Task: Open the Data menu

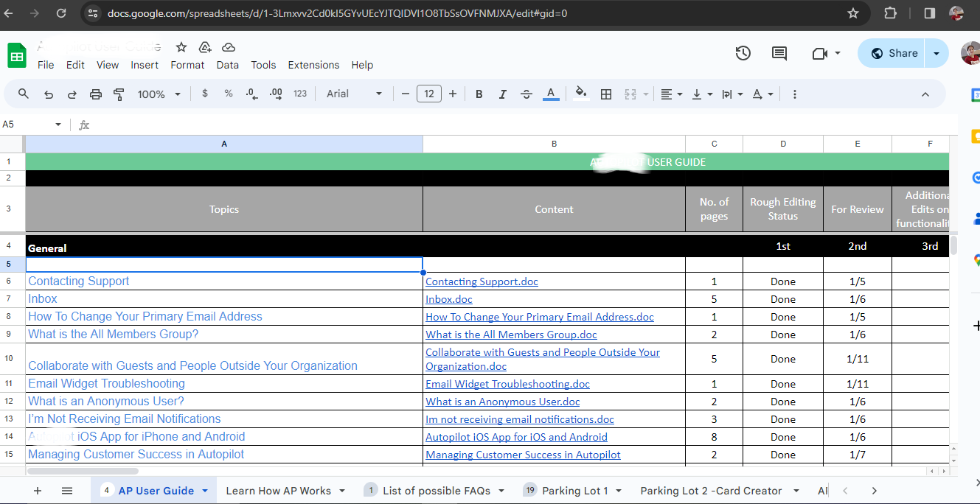Action: tap(228, 65)
